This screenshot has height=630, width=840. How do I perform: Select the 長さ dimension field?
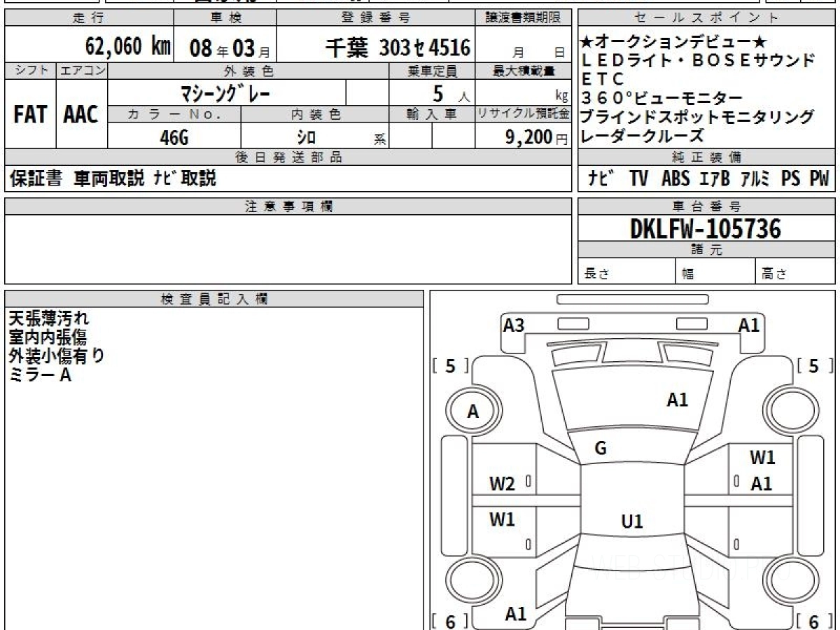(626, 272)
